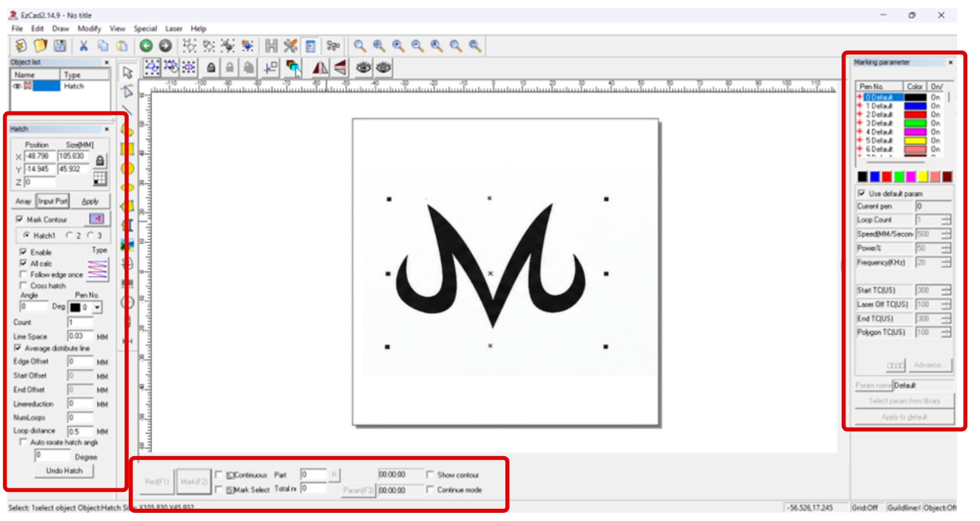
Task: Click the first magnifier zoom icon
Action: [x=360, y=46]
